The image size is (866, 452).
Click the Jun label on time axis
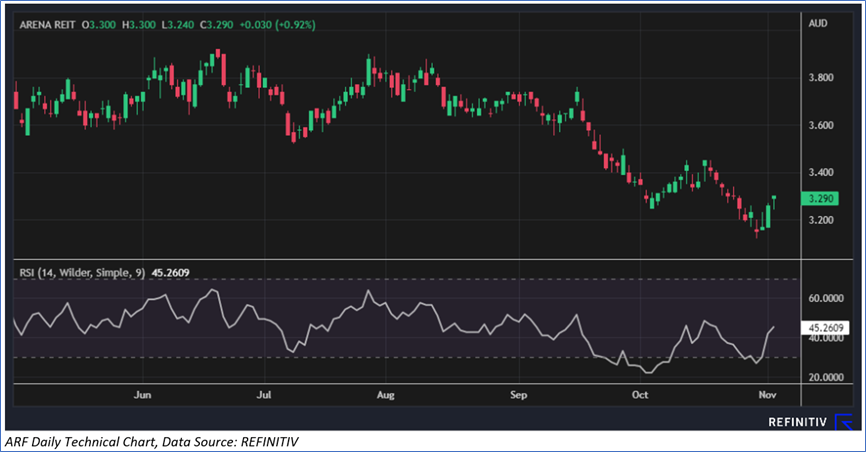[142, 395]
